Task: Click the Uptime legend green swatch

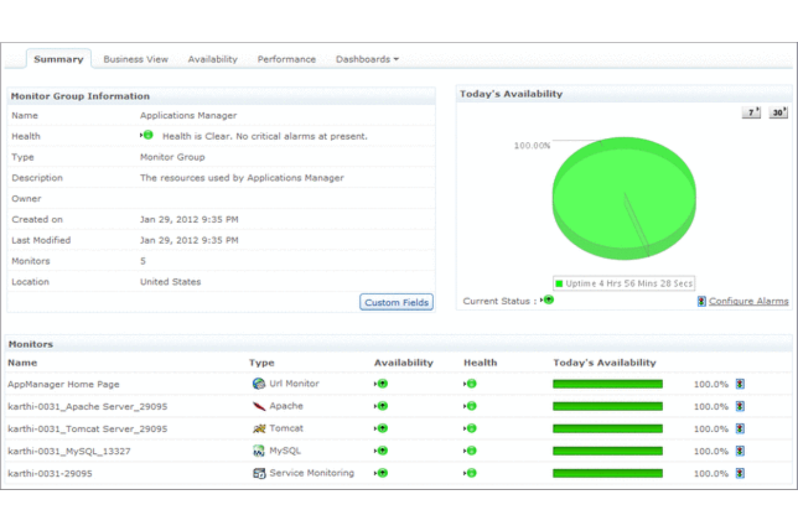Action: point(559,284)
